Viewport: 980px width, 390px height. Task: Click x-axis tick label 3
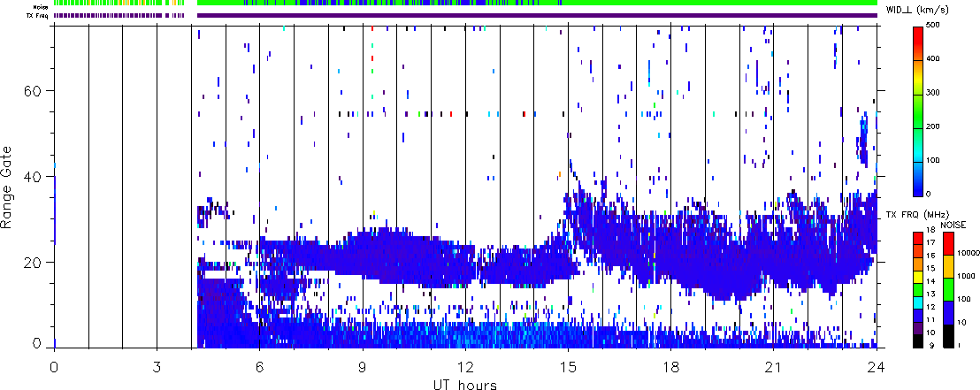[157, 368]
